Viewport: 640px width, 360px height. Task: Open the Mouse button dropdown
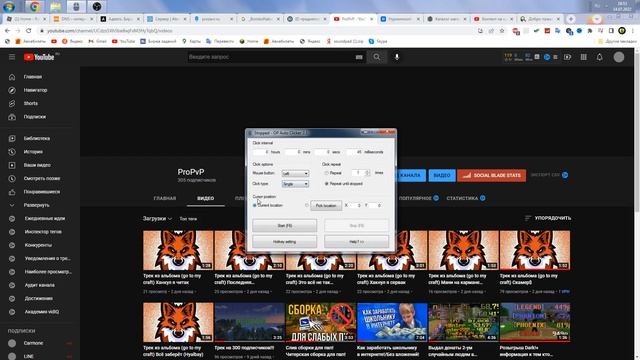click(x=295, y=173)
